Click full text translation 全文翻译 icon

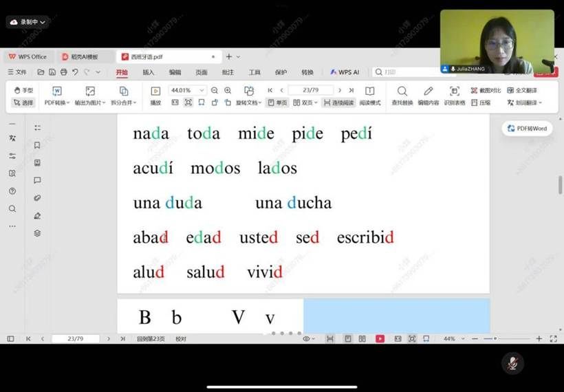[522, 90]
